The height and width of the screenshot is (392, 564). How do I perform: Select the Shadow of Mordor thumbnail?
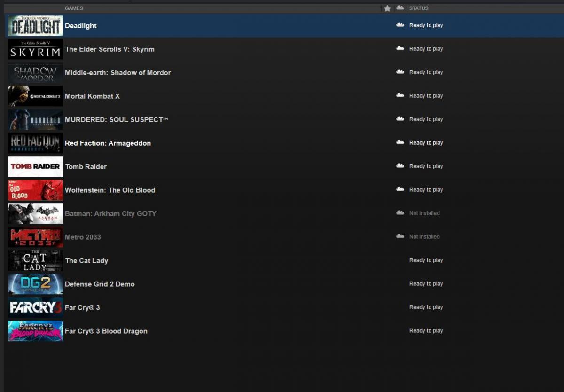pyautogui.click(x=35, y=72)
